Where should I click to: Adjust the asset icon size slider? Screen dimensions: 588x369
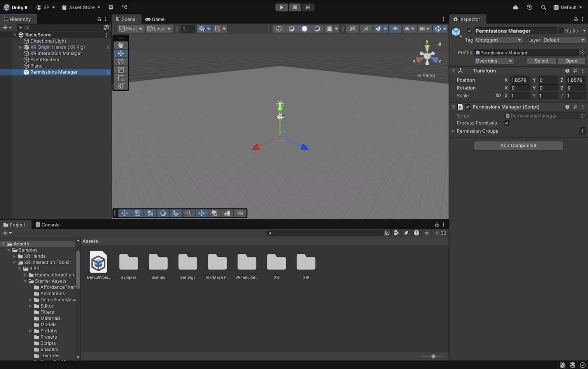coord(433,356)
